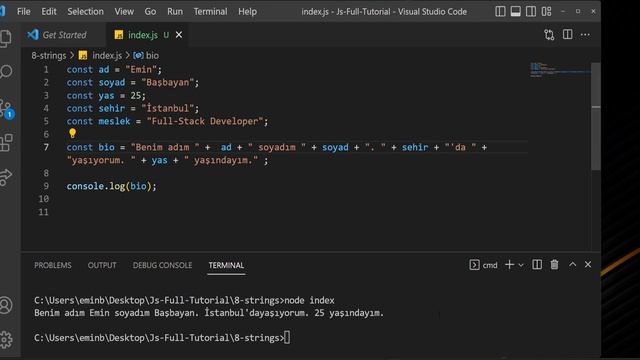Click the editor minimap preview

tap(559, 69)
